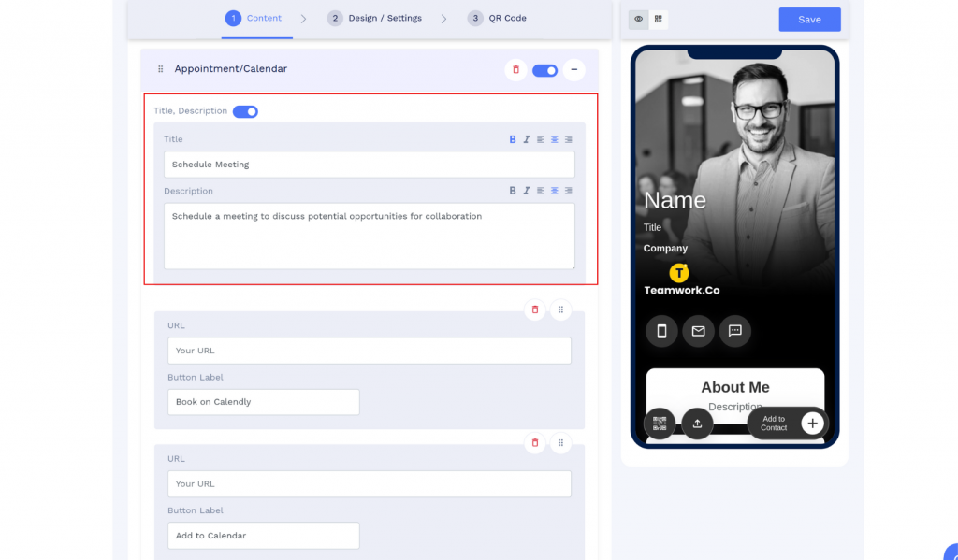
Task: Toggle the Appointment/Calendar section switch
Action: click(x=545, y=70)
